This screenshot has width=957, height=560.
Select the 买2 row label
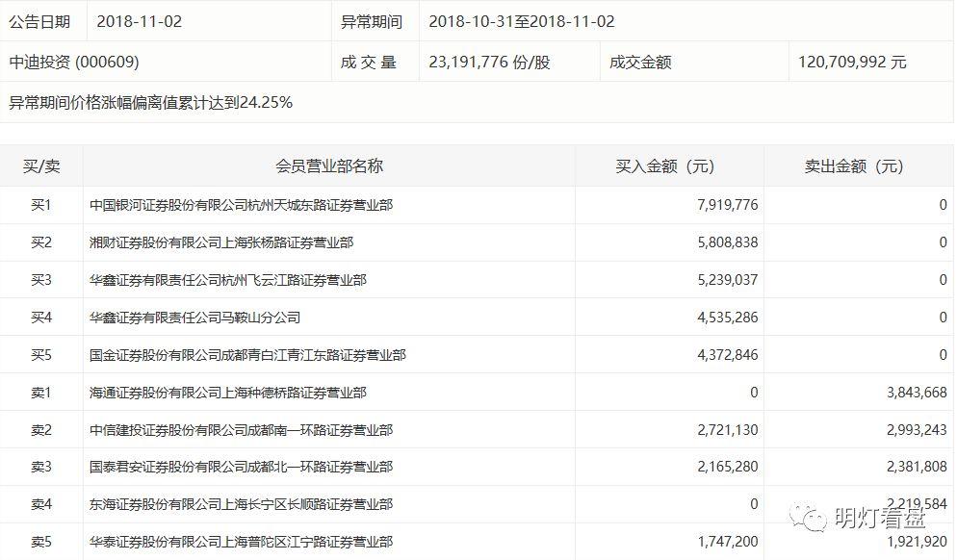pos(40,242)
